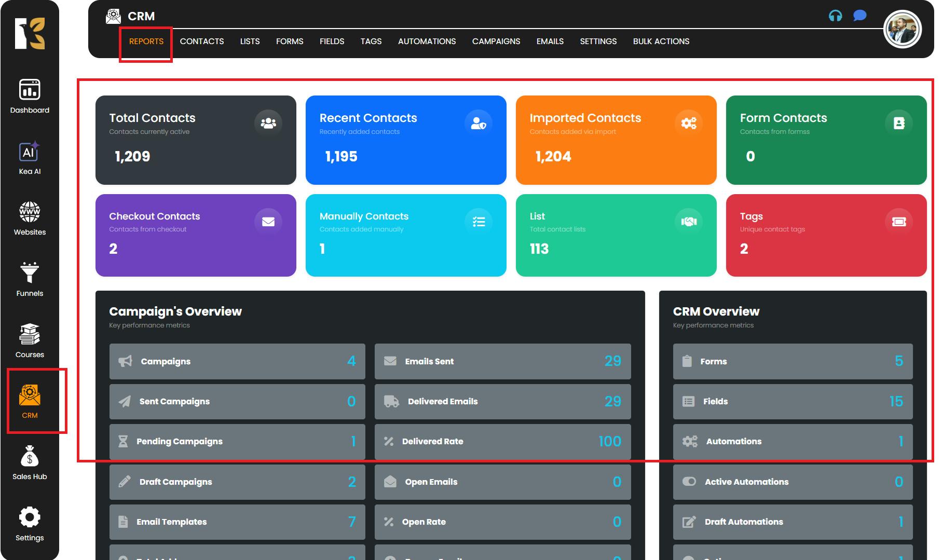This screenshot has height=560, width=943.
Task: Click the Active Automations toggle icon
Action: pyautogui.click(x=689, y=482)
